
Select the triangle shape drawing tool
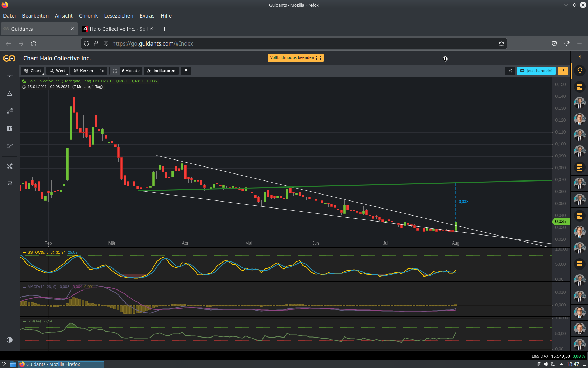pos(9,94)
